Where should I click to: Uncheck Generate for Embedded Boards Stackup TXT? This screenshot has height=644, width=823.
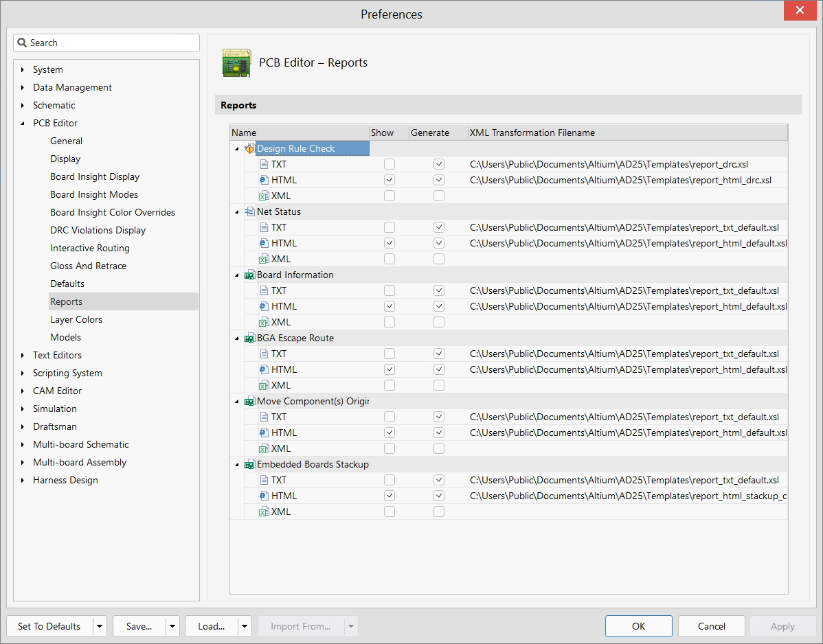[x=439, y=481]
